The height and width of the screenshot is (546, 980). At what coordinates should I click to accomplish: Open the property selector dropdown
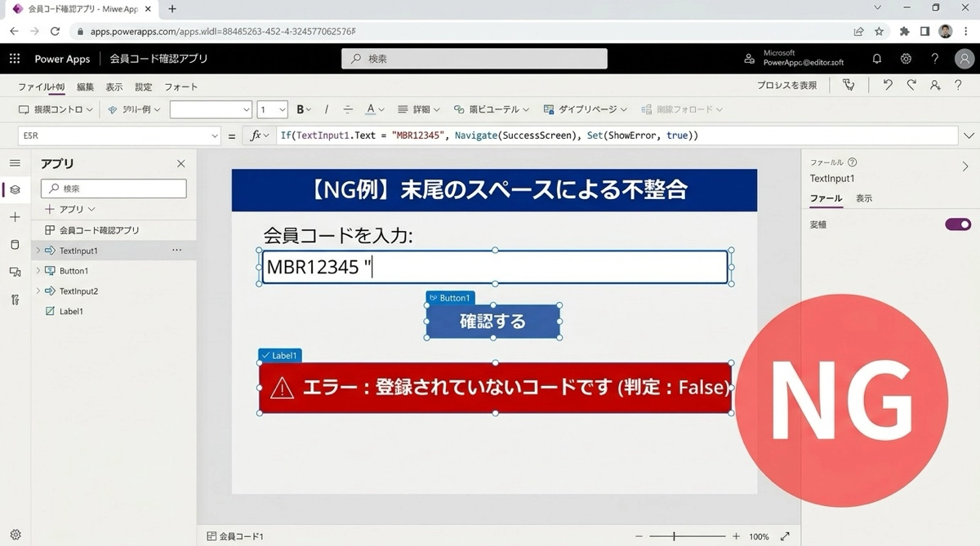pyautogui.click(x=118, y=135)
